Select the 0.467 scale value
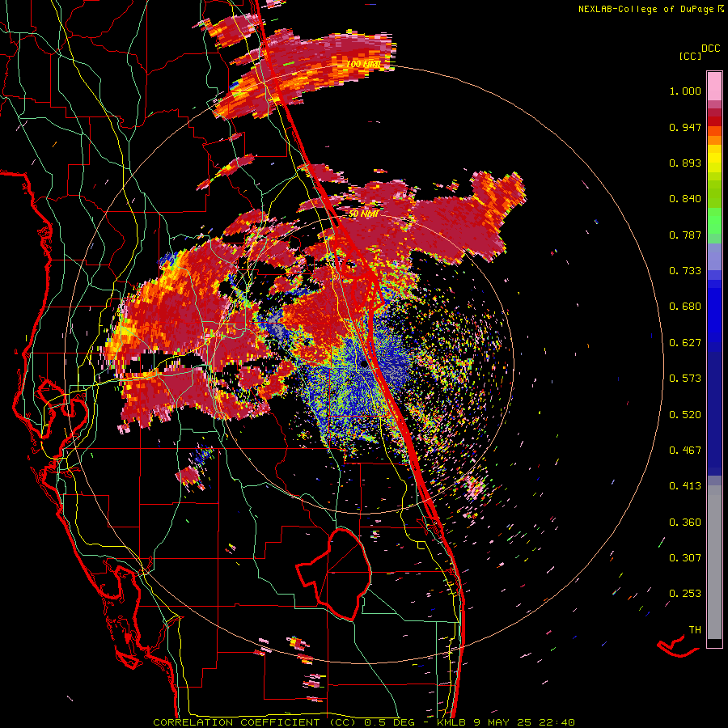This screenshot has width=728, height=728. pyautogui.click(x=685, y=451)
